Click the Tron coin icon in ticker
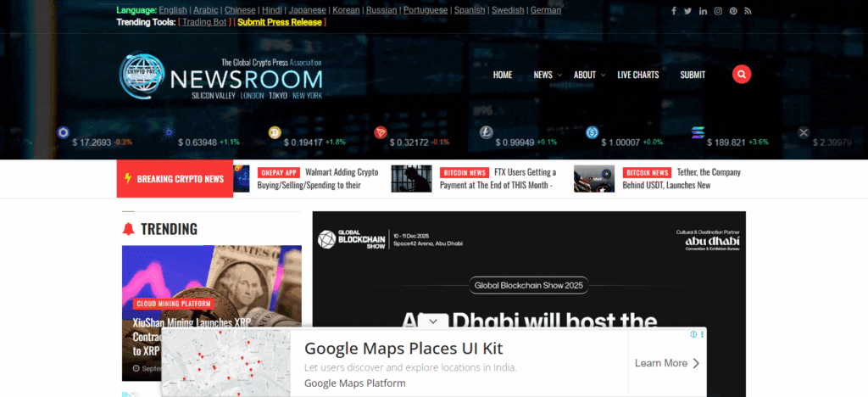Image resolution: width=868 pixels, height=397 pixels. pyautogui.click(x=381, y=132)
